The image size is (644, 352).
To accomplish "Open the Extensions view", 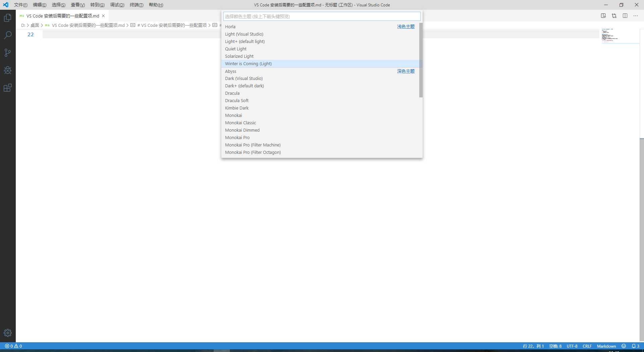I will click(8, 88).
